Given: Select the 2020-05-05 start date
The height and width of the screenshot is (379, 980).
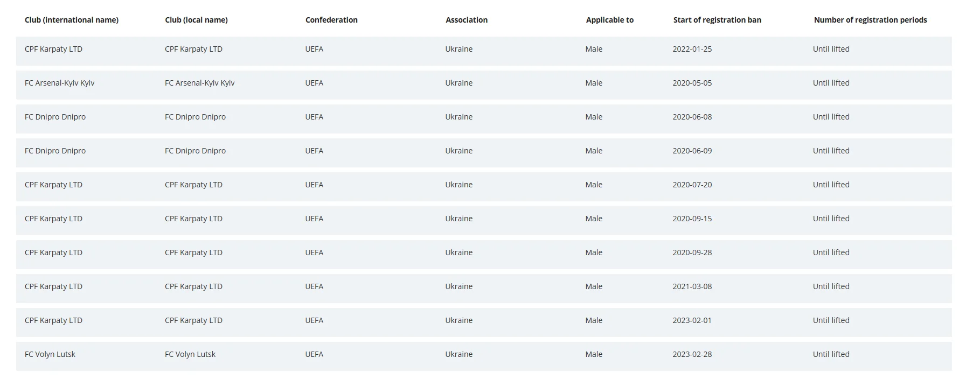Looking at the screenshot, I should (x=692, y=83).
